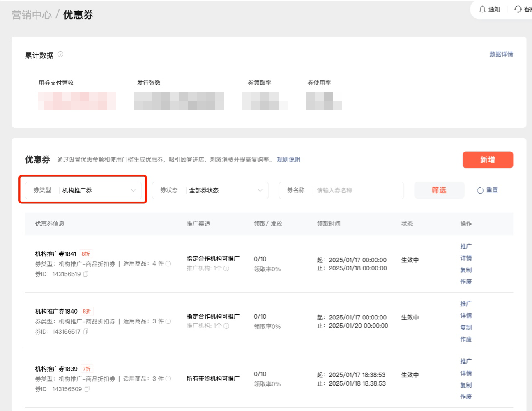Viewport: 532px width, 411px height.
Task: Click info icon beside 适用商品 4 件
Action: click(168, 264)
